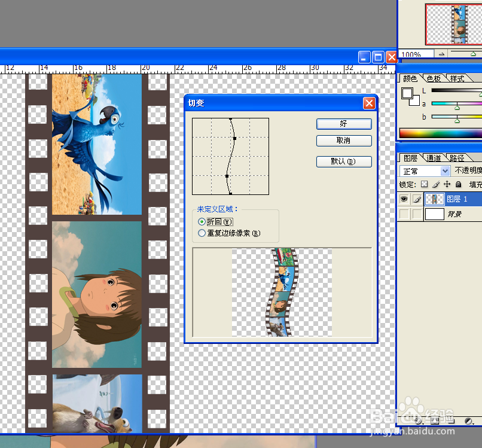Select the 图层 tab

point(411,158)
